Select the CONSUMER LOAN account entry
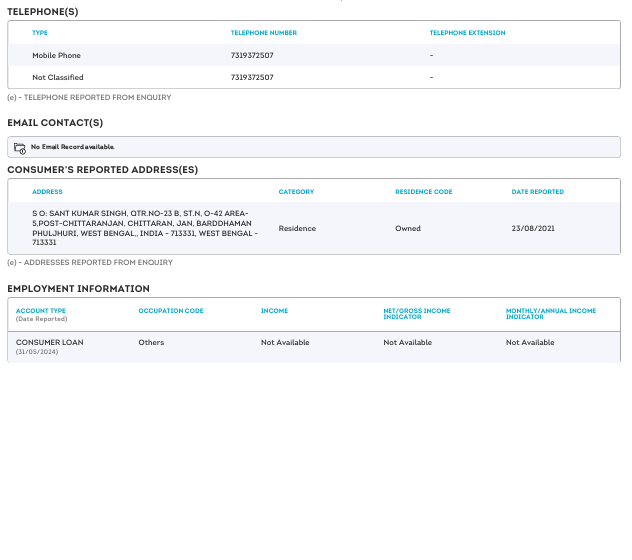This screenshot has height=560, width=632. coord(50,342)
